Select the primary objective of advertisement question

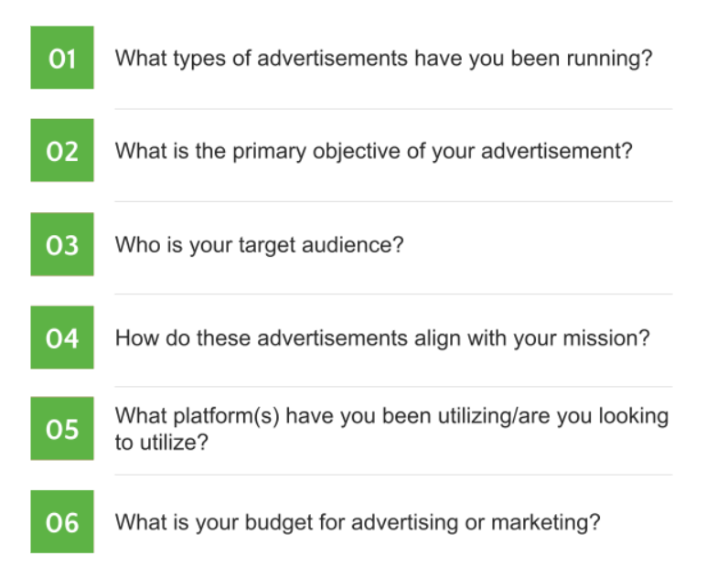coord(374,152)
